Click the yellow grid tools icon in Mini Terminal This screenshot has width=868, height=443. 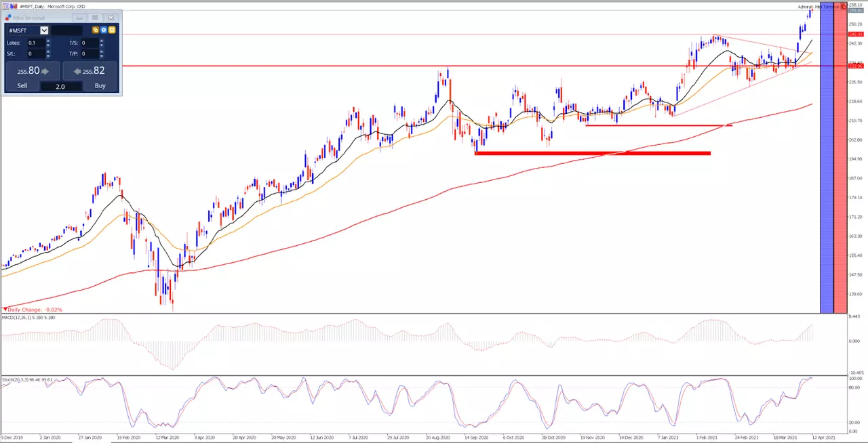point(112,30)
